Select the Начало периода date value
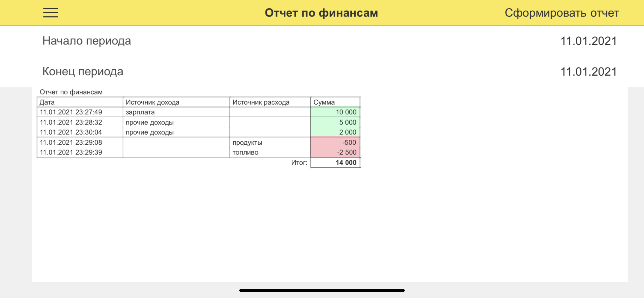The width and height of the screenshot is (644, 298). click(588, 41)
